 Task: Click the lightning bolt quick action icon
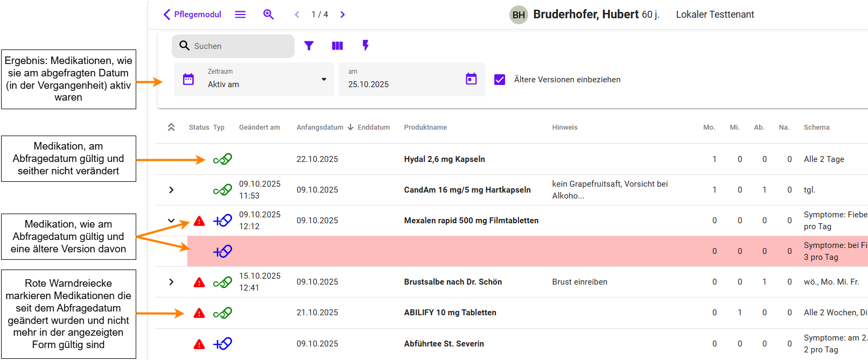click(x=366, y=46)
